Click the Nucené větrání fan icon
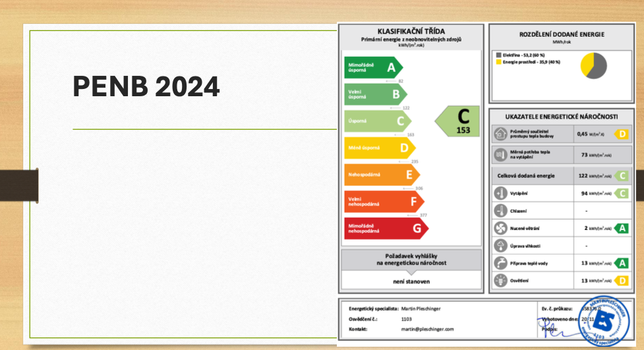This screenshot has width=644, height=350. pyautogui.click(x=500, y=228)
